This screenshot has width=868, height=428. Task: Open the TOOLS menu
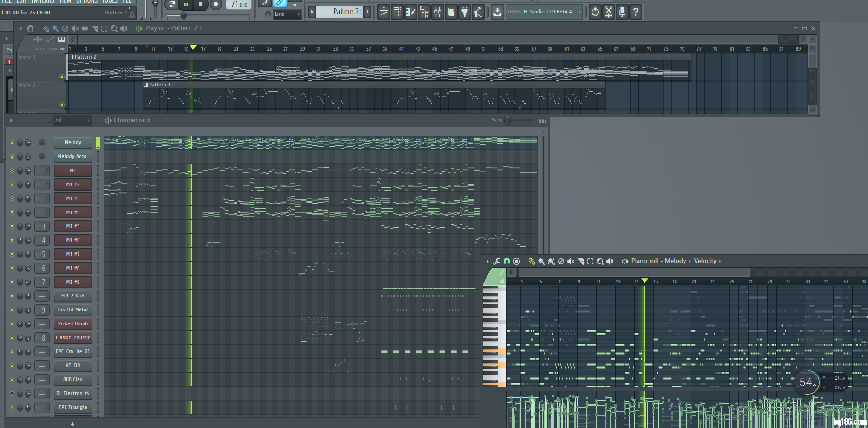click(110, 1)
